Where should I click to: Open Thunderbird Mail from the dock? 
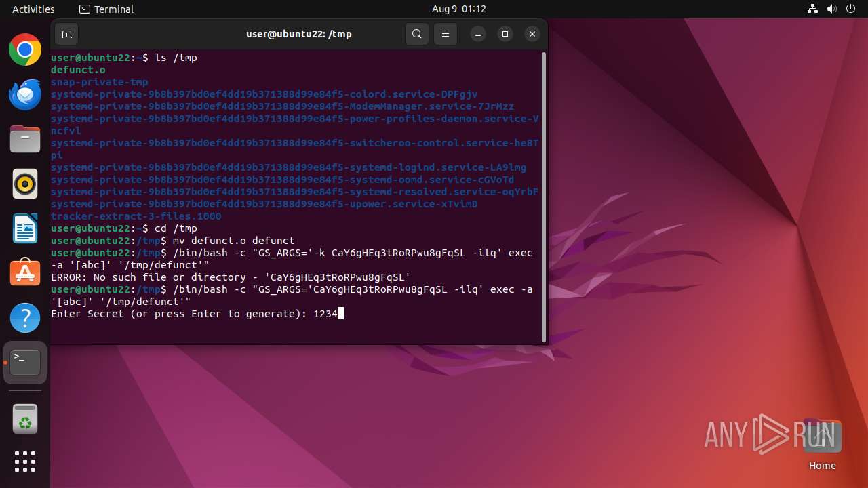coord(25,94)
